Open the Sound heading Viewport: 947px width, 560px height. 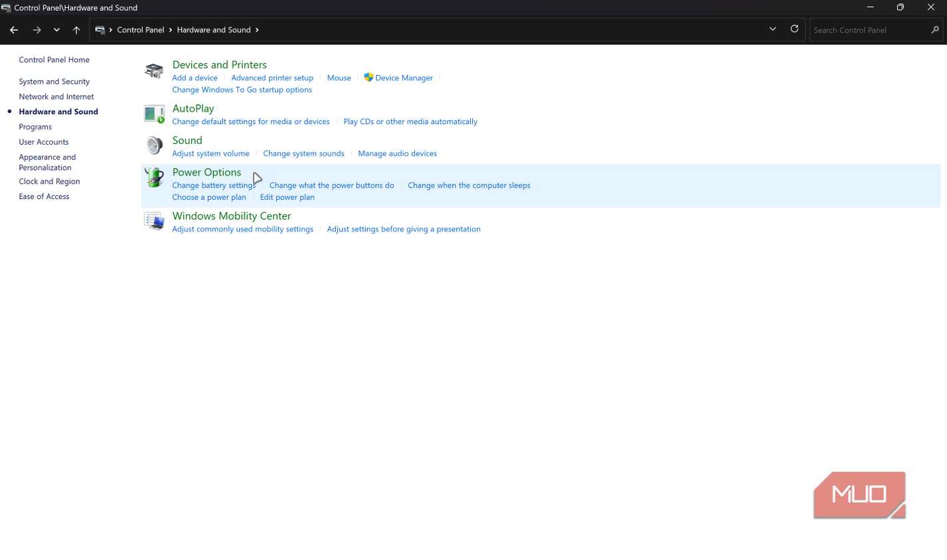pos(187,140)
